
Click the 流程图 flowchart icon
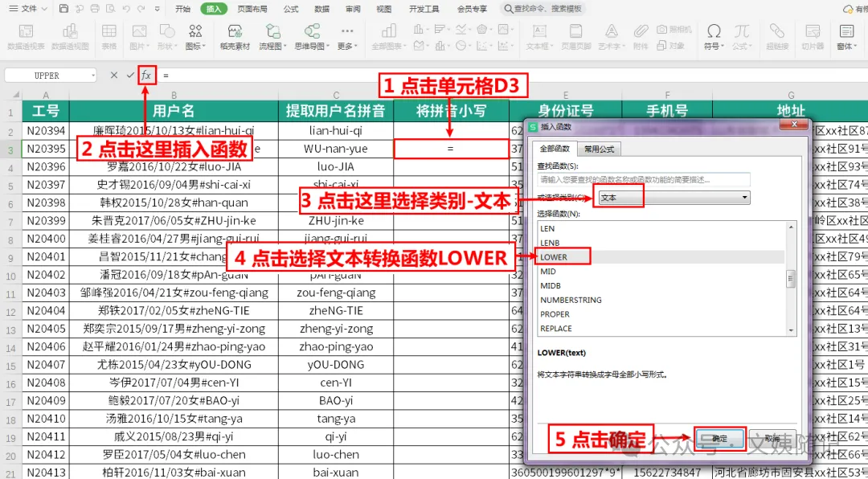(272, 36)
